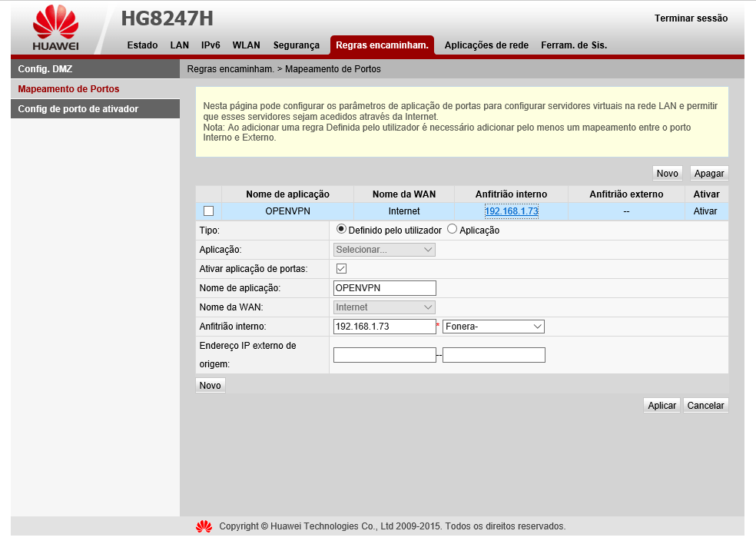This screenshot has height=554, width=756.
Task: Open 'Config. DMZ' in sidebar
Action: point(45,69)
